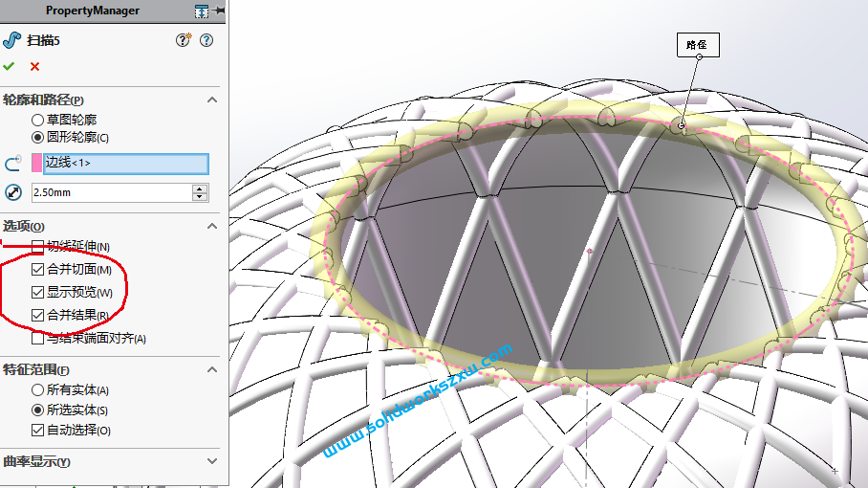
Task: Open the help question mark icon
Action: coord(206,40)
